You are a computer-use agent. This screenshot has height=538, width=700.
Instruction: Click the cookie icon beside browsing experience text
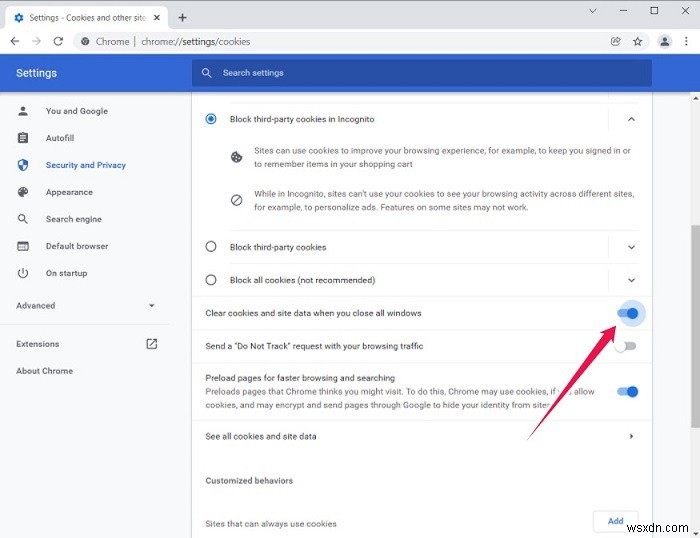tap(236, 157)
